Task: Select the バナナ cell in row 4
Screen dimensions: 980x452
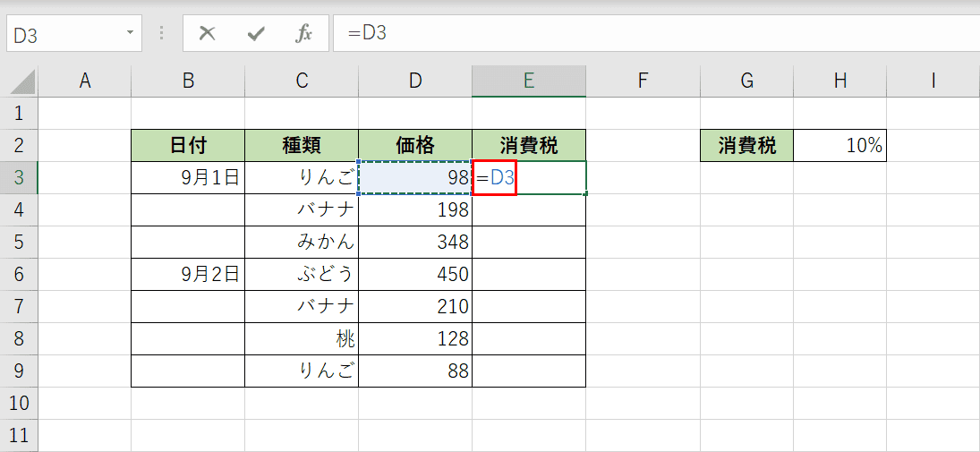Action: tap(302, 210)
